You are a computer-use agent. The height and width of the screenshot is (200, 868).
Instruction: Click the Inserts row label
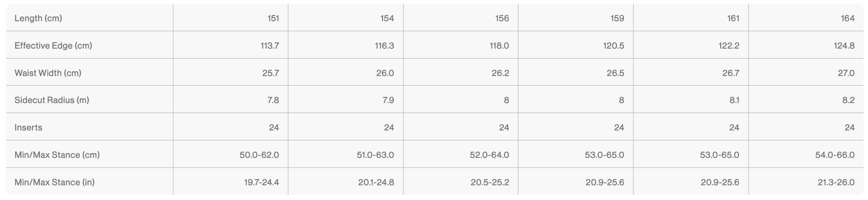pyautogui.click(x=28, y=127)
